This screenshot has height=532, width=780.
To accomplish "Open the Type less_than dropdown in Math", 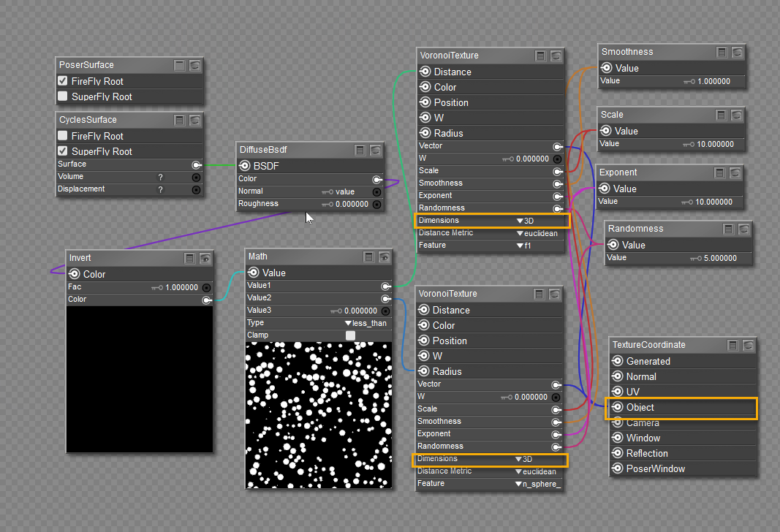I will 367,323.
